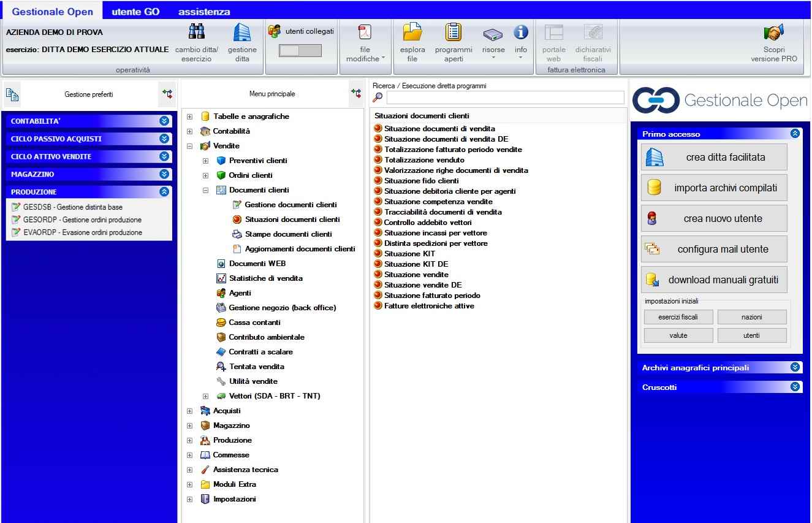Image resolution: width=812 pixels, height=523 pixels.
Task: Select Statistiche di vendita tree item
Action: (265, 278)
